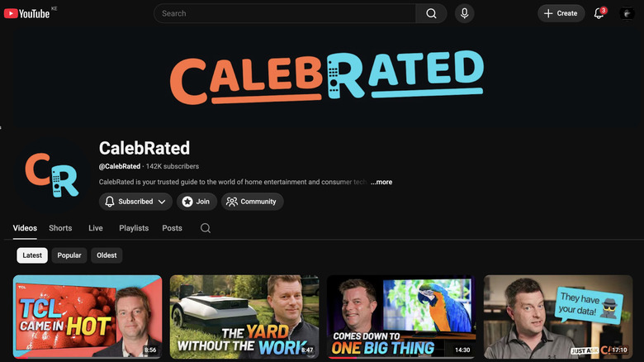Sort videos by Latest
The width and height of the screenshot is (644, 362).
tap(32, 255)
